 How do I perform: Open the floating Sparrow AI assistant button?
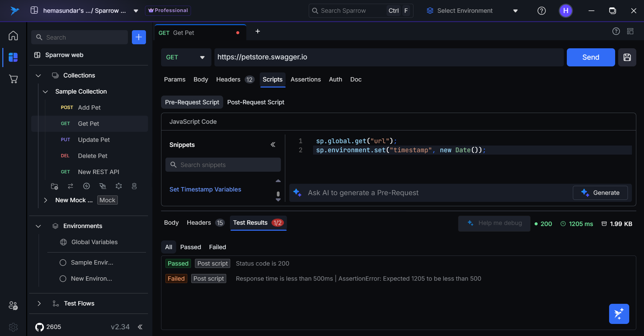coord(619,314)
